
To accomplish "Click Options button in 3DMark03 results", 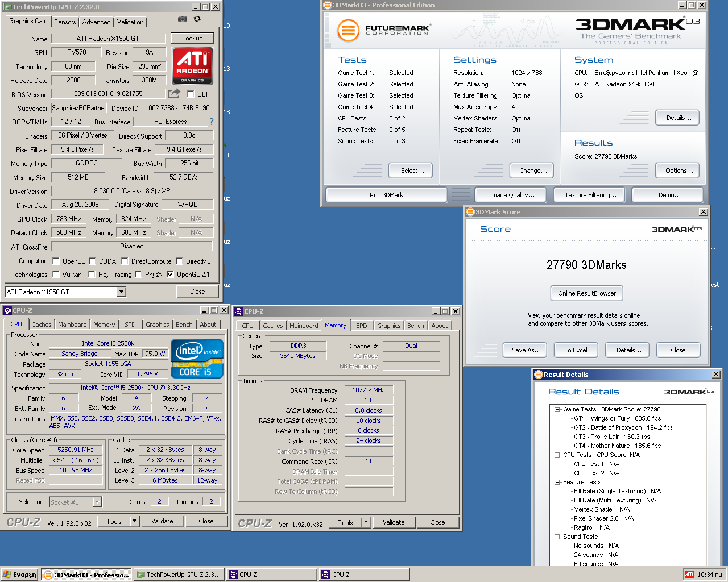I will pyautogui.click(x=679, y=171).
